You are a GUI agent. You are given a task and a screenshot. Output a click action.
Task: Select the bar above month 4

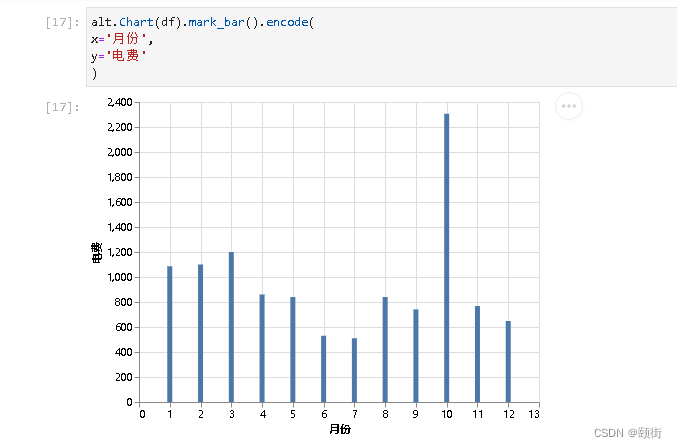click(262, 348)
